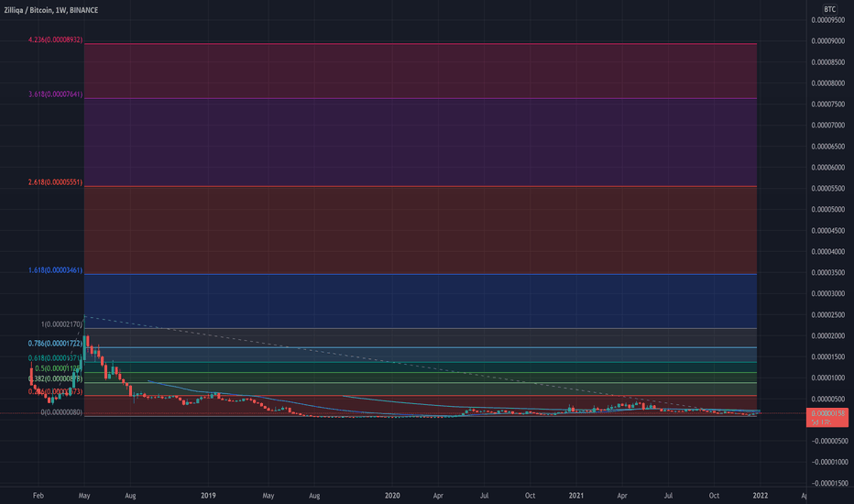
Task: Click the 0.00009500 price axis label
Action: [x=828, y=20]
